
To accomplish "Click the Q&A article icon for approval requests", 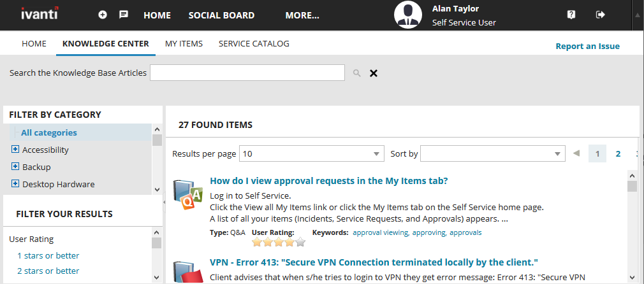I will tap(188, 194).
